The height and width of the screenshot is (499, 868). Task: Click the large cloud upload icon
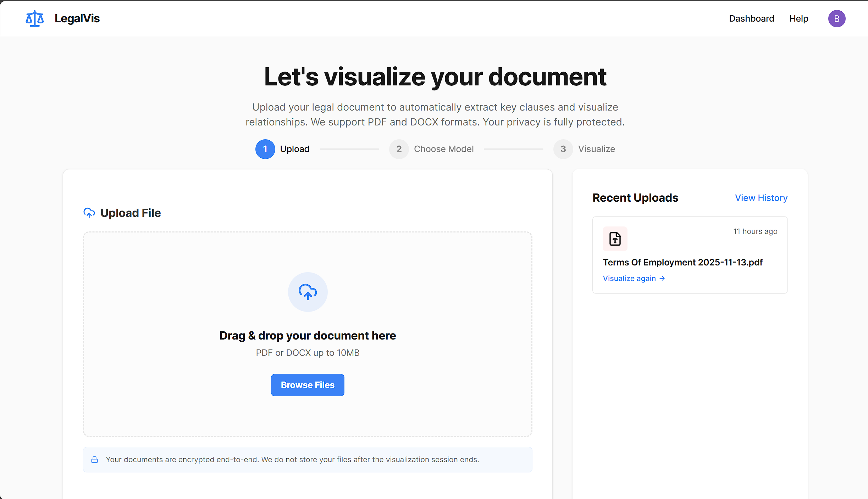tap(308, 292)
